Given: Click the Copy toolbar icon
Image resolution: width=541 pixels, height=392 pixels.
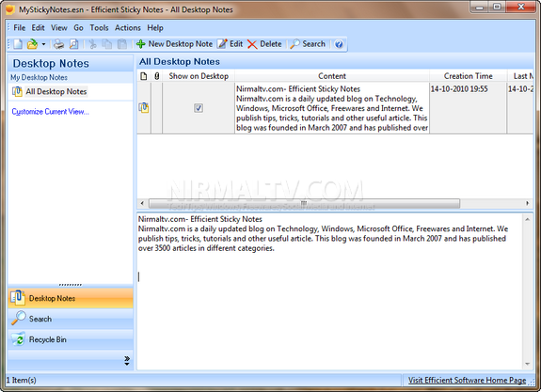Looking at the screenshot, I should click(107, 44).
